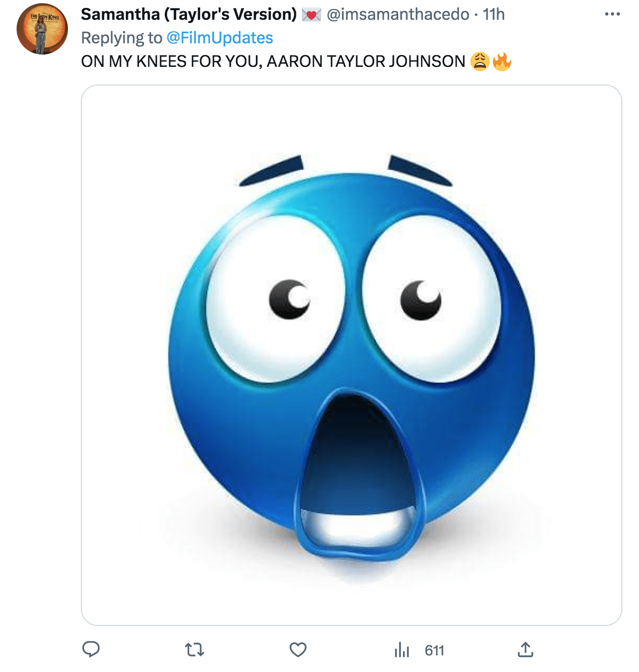Open the blue shocked emoji image
The height and width of the screenshot is (672, 639).
pos(351,355)
